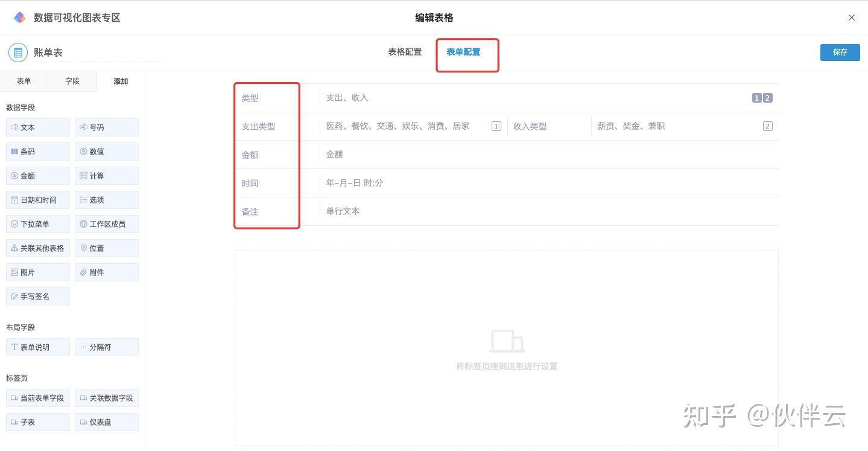Image resolution: width=868 pixels, height=451 pixels.
Task: Add a 计算 calculation field
Action: coord(107,176)
